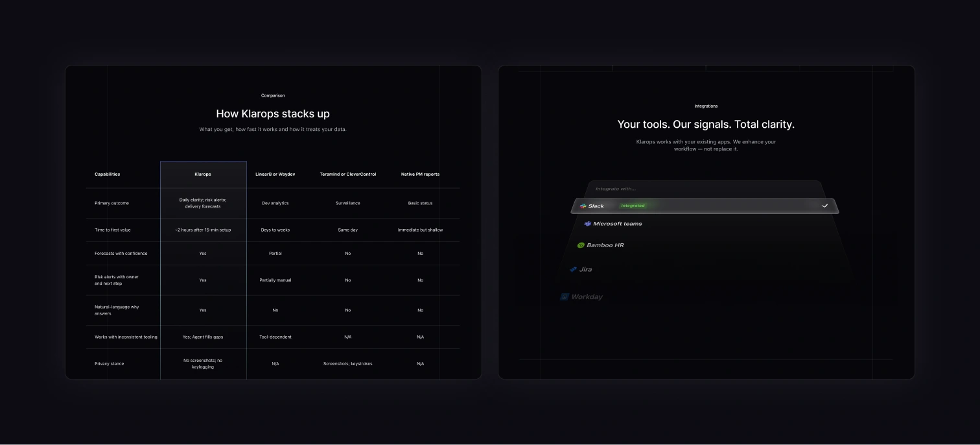The width and height of the screenshot is (980, 445).
Task: Click LinearB 'No' in Natural-language row
Action: click(x=275, y=310)
